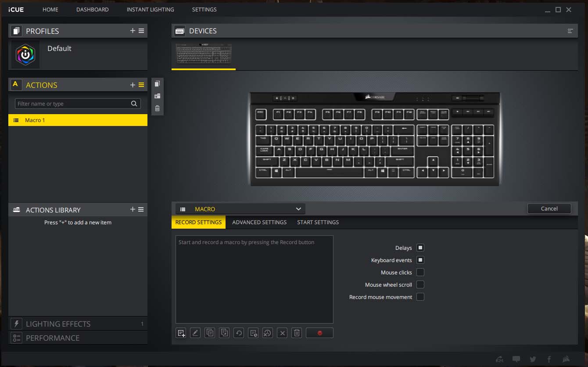Open the Dashboard menu
This screenshot has height=367, width=588.
(92, 9)
